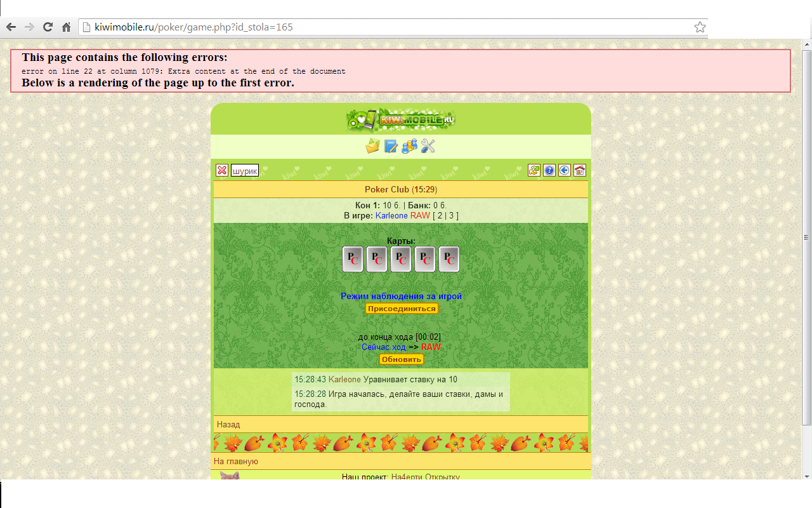Click the KiwiMobile logo banner
The height and width of the screenshot is (508, 812).
[401, 119]
